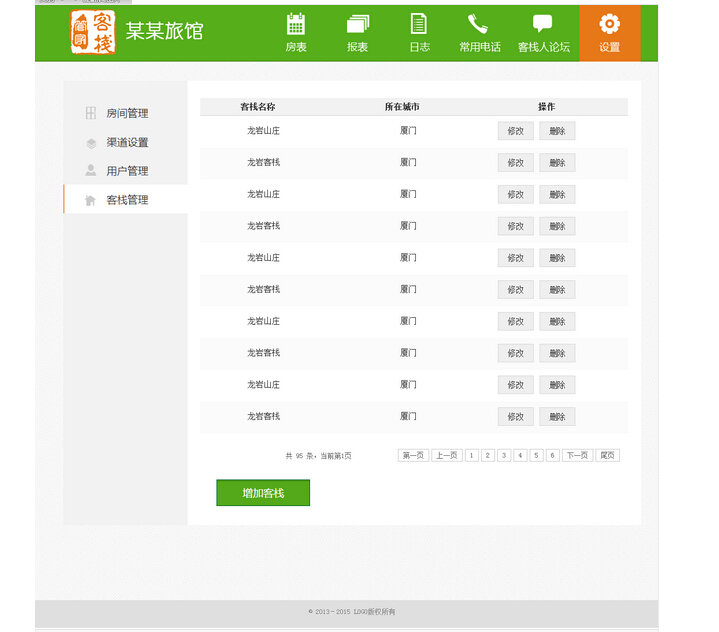719x632 pixels.
Task: Open the 日志 log icon
Action: pyautogui.click(x=419, y=25)
